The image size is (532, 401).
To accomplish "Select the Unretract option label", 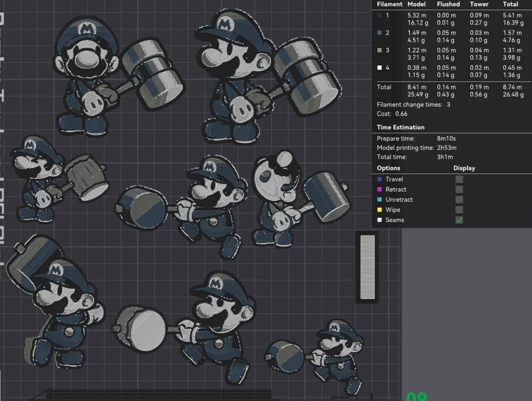I will click(399, 200).
